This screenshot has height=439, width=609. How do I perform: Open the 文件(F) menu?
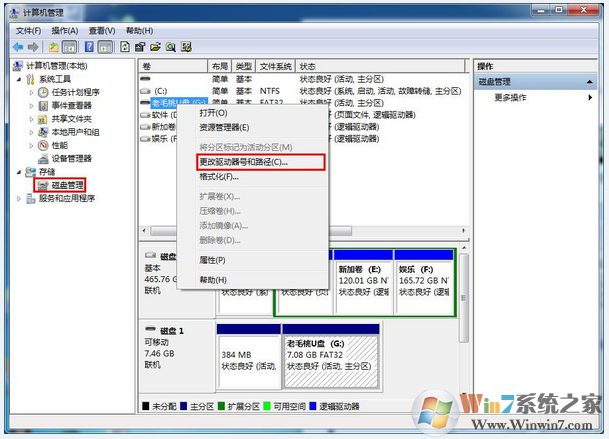tap(28, 31)
